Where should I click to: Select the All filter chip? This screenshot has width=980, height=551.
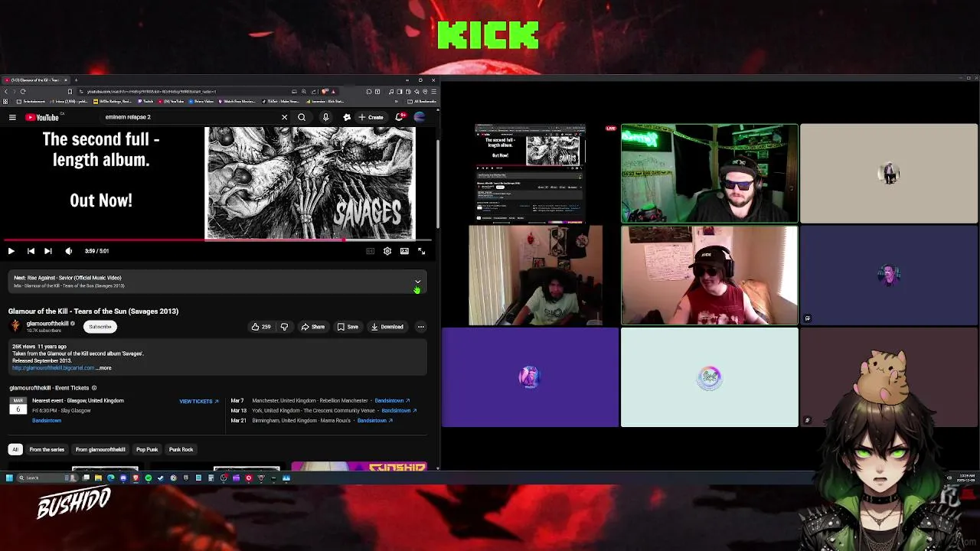point(15,449)
